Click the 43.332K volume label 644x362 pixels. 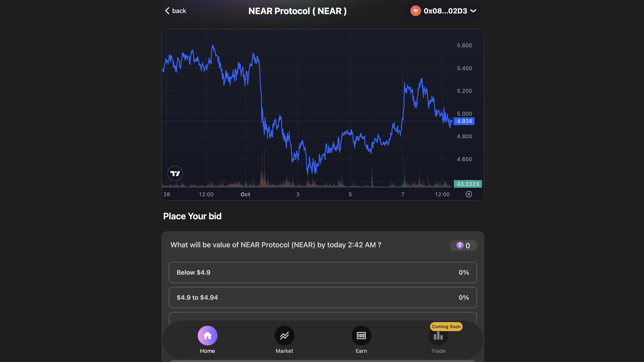(468, 184)
